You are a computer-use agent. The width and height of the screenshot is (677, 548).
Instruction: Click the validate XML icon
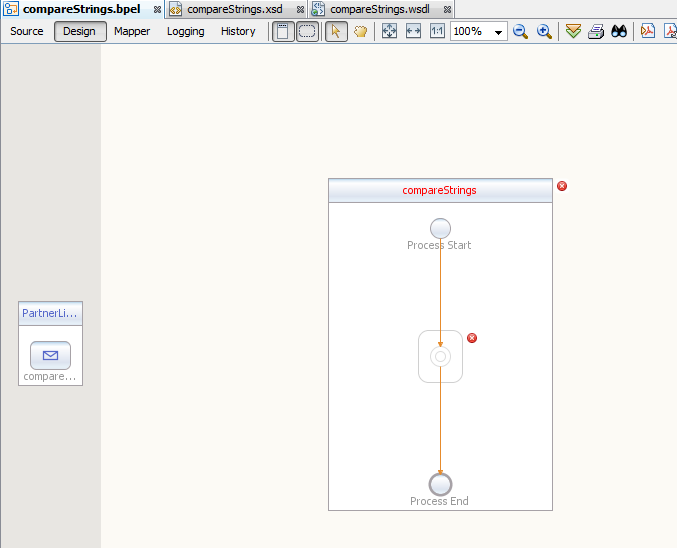(573, 31)
